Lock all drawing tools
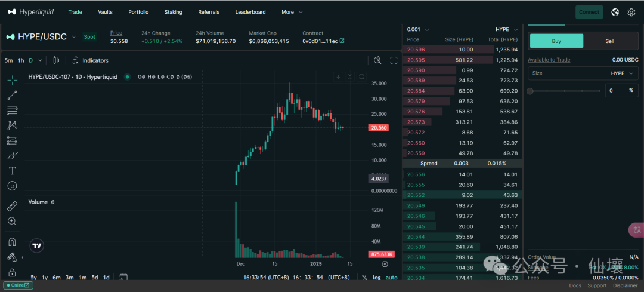 coord(13,272)
